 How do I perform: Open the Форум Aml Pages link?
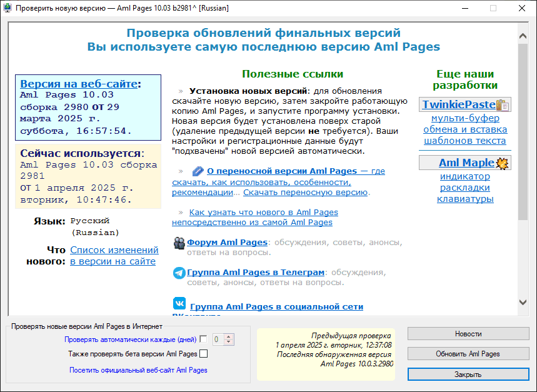[x=227, y=243]
